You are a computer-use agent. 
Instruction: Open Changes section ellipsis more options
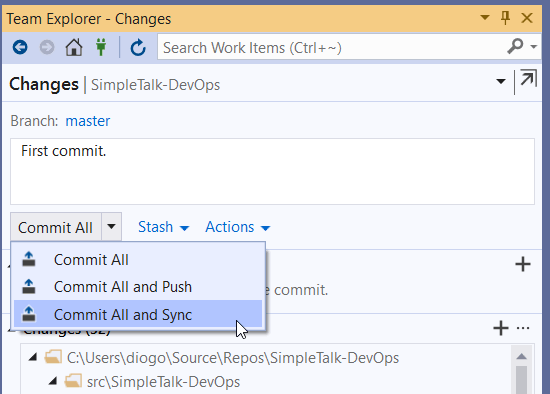523,328
